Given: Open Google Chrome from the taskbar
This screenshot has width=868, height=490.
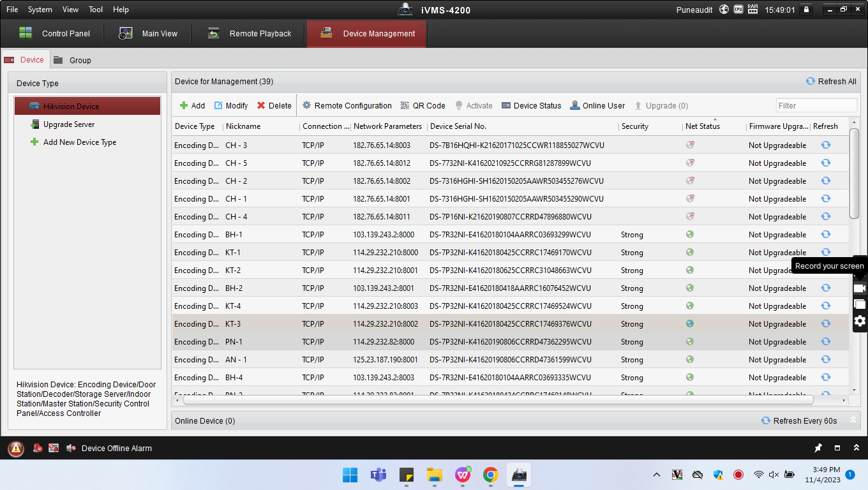Looking at the screenshot, I should coord(490,475).
